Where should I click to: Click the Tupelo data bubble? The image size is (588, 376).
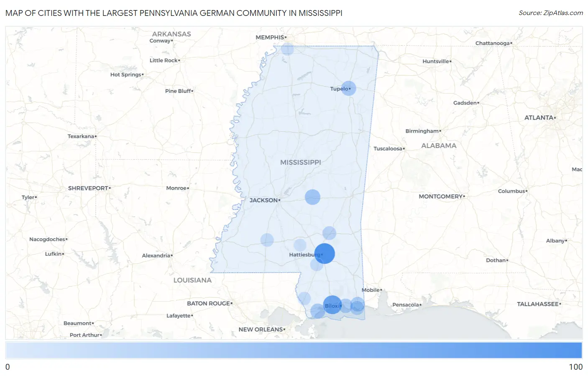click(x=348, y=88)
